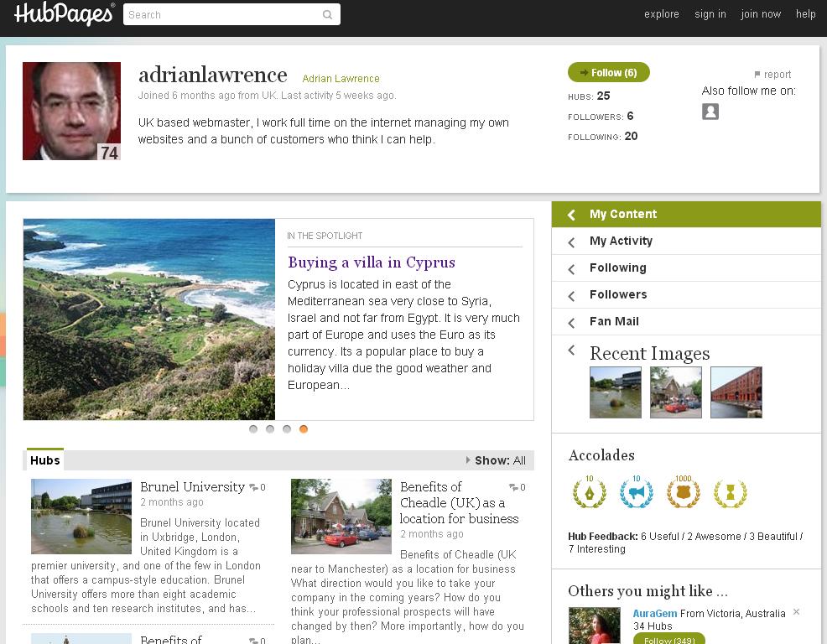Select the Following tab

click(x=686, y=268)
